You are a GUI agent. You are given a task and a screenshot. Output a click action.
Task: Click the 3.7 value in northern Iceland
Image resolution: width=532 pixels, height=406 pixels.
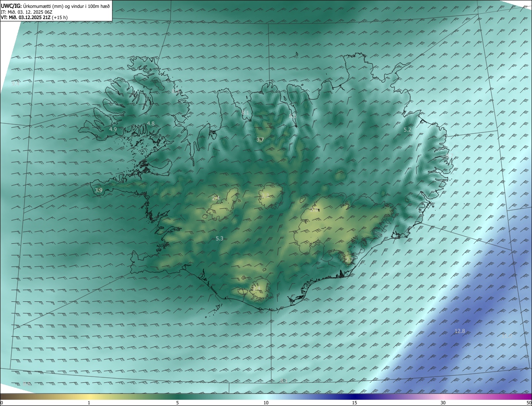[260, 140]
